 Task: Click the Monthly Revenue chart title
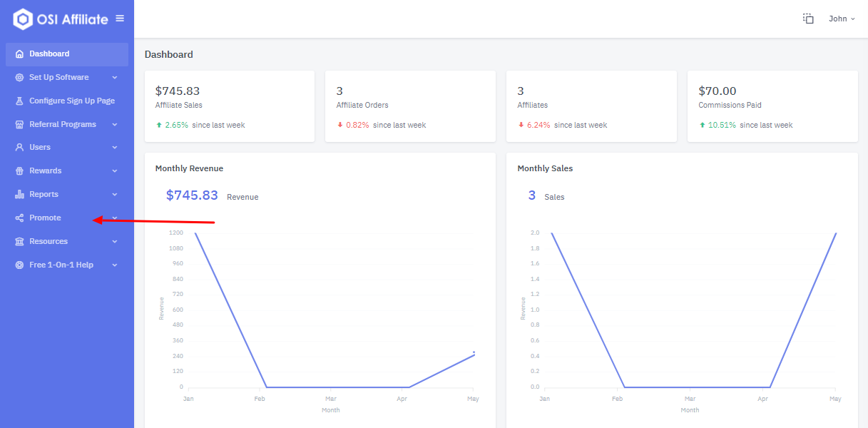[189, 169]
